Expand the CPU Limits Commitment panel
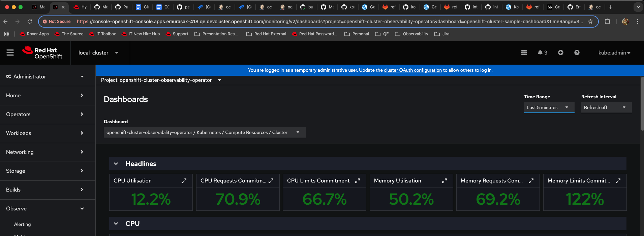This screenshot has height=236, width=644. point(358,181)
